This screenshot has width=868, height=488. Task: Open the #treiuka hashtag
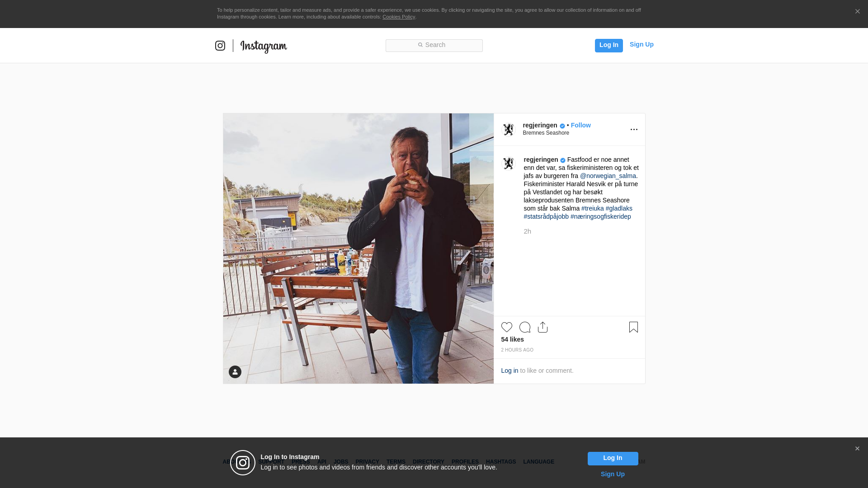[x=592, y=208]
